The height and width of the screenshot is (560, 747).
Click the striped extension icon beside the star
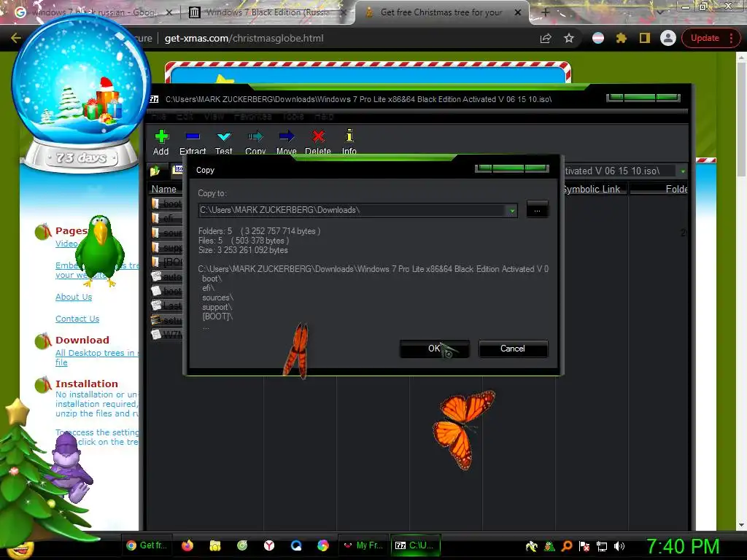point(598,38)
